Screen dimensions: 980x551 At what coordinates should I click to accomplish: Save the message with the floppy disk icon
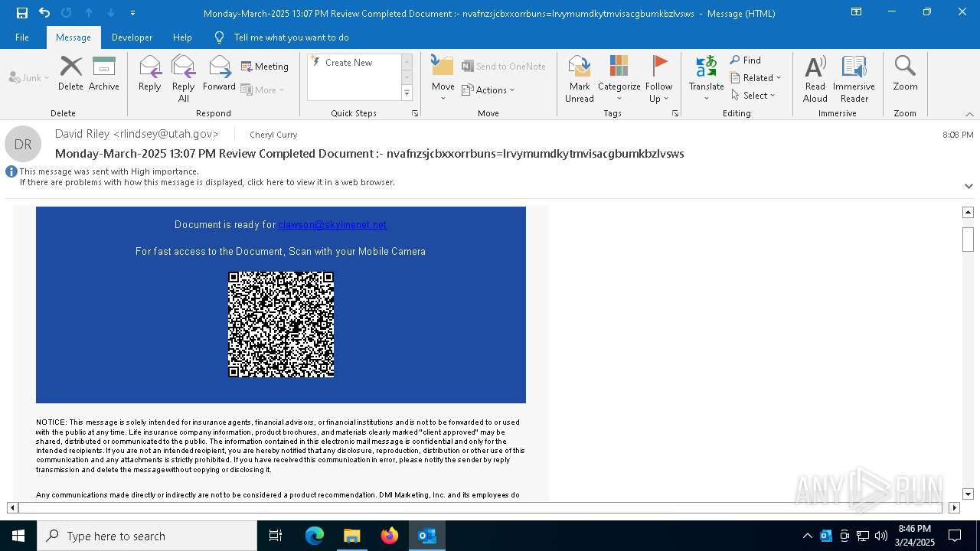[21, 13]
